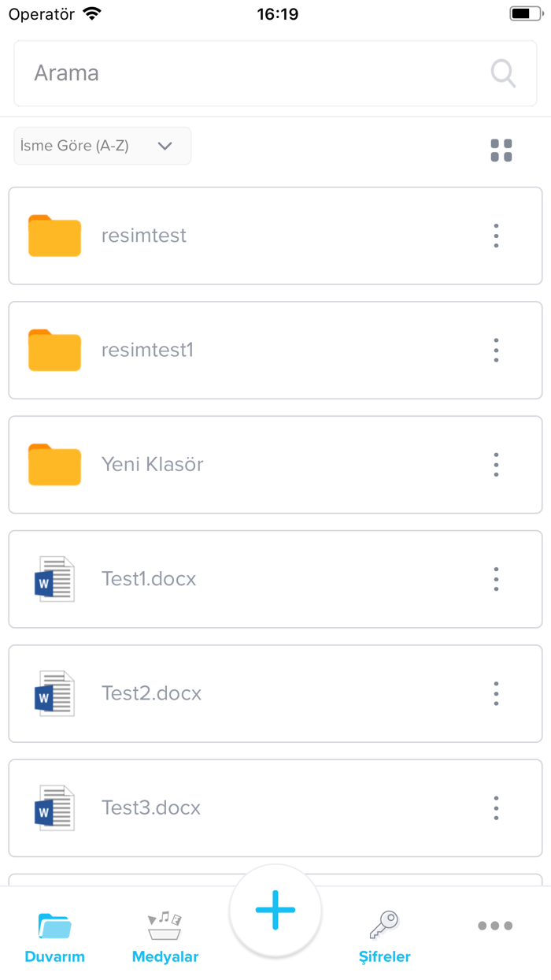Select the resimtest1 folder name

click(147, 350)
